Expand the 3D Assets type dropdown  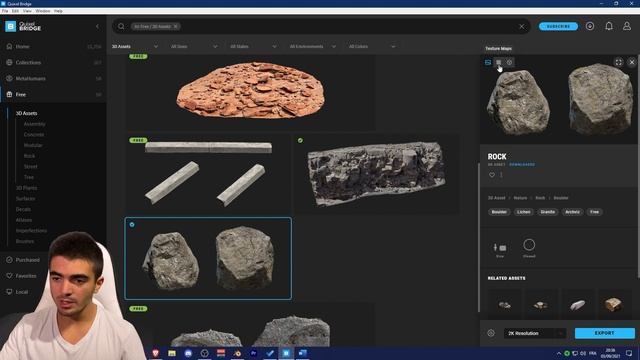pyautogui.click(x=135, y=47)
